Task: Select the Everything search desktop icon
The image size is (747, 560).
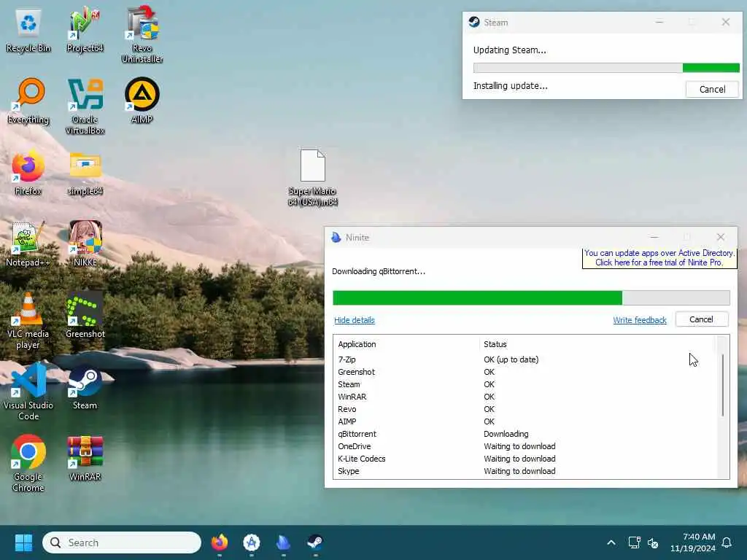Action: point(28,101)
